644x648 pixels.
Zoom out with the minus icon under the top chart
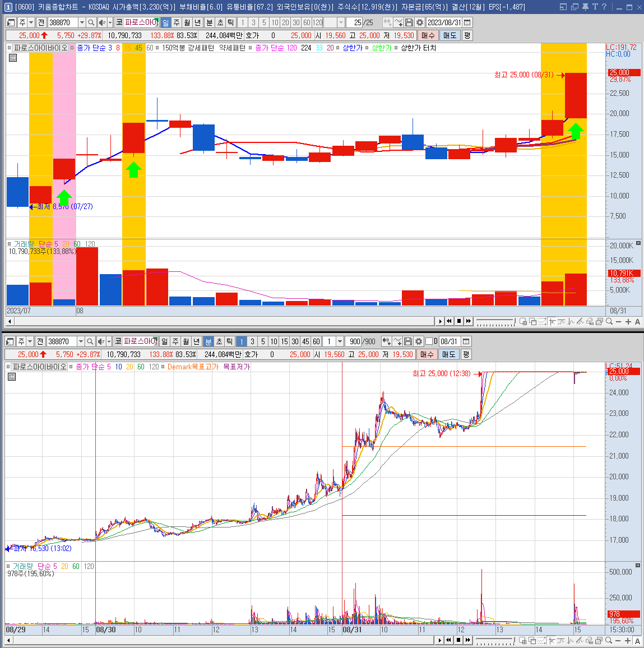coord(618,322)
